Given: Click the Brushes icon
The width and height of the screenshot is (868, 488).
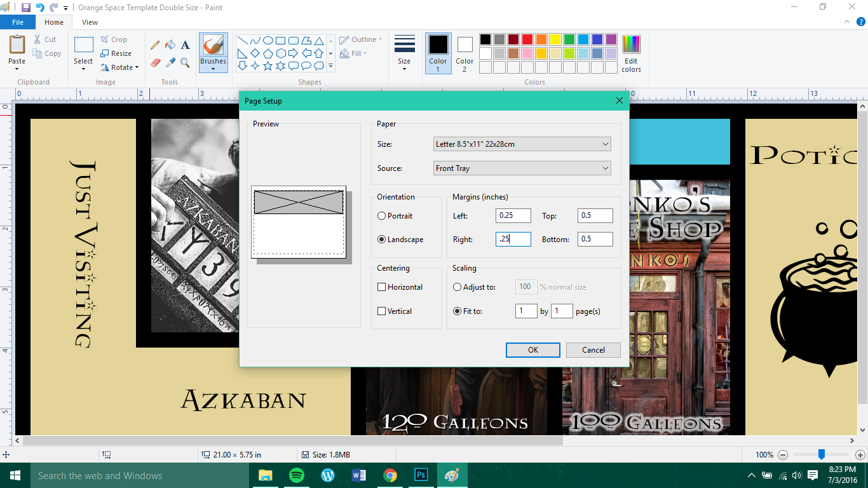Looking at the screenshot, I should (214, 45).
